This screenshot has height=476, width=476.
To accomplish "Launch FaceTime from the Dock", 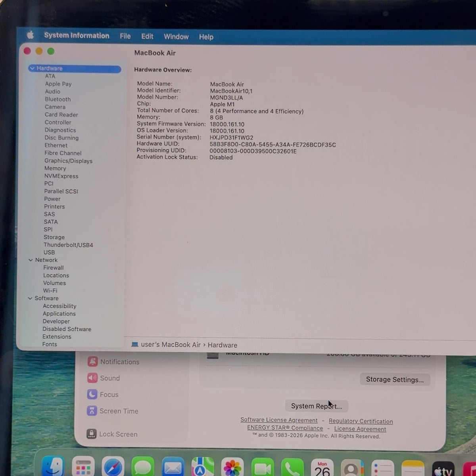I will coord(263,467).
